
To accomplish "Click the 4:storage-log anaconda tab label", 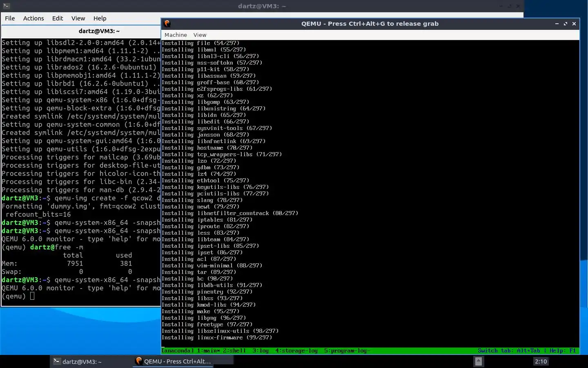I will (x=296, y=351).
